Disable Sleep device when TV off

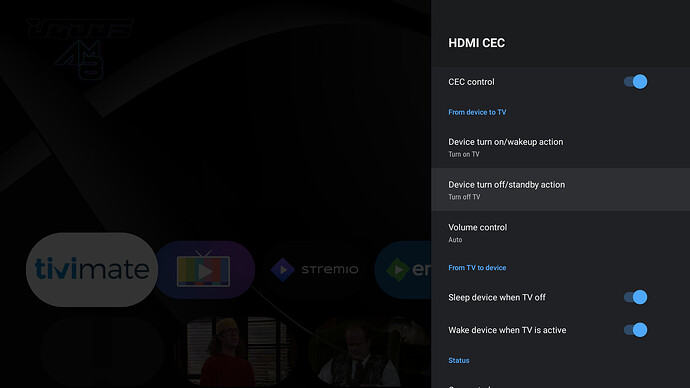(x=635, y=297)
